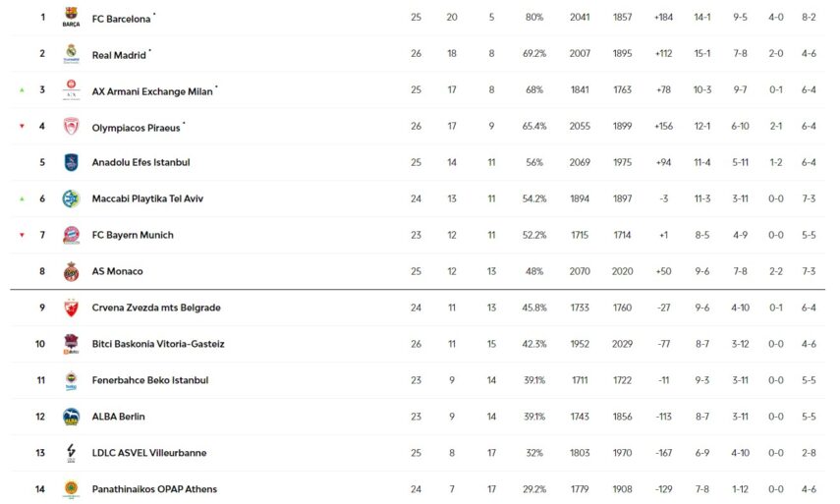Click the Olympiacos Piraeus team logo

click(x=71, y=126)
